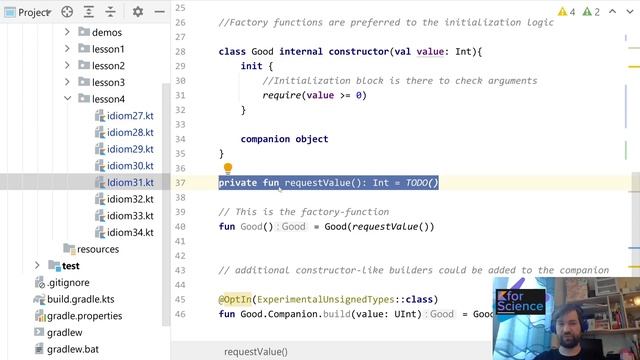The width and height of the screenshot is (640, 360).
Task: Select the demos folder
Action: [x=107, y=32]
